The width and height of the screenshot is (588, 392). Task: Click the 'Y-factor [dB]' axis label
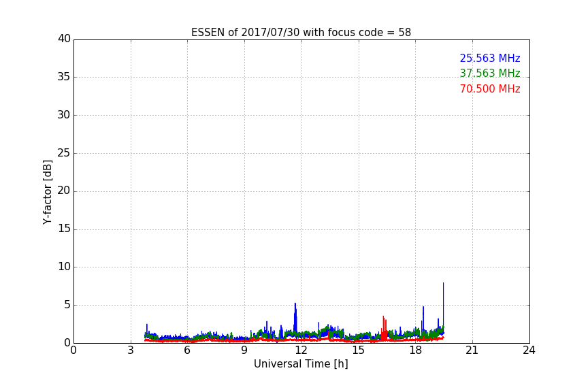click(x=47, y=192)
